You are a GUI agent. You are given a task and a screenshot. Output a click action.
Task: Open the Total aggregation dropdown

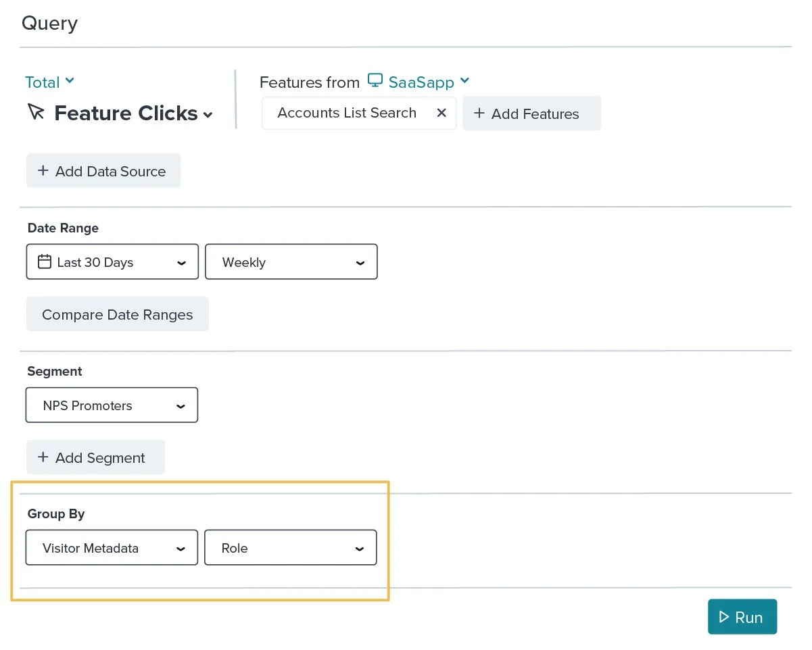pyautogui.click(x=49, y=82)
